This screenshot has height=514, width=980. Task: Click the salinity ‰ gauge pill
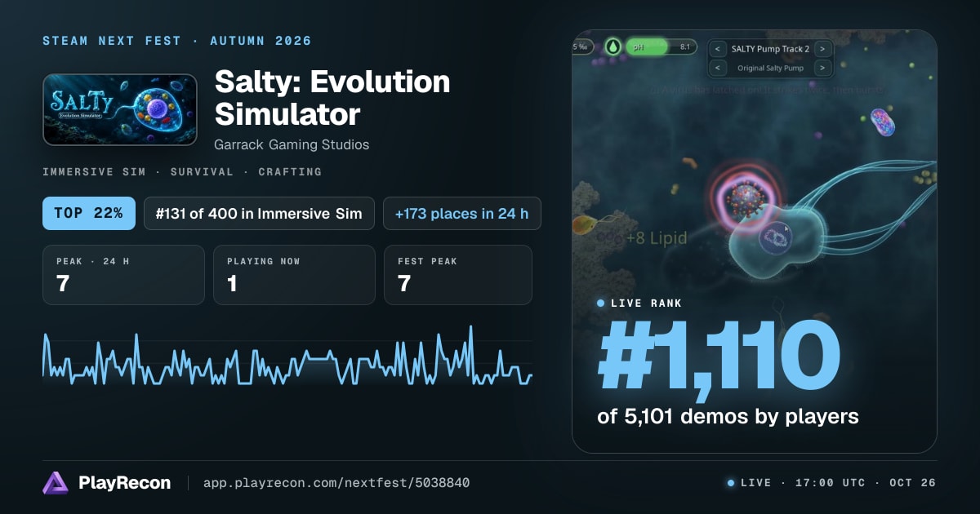(x=583, y=47)
